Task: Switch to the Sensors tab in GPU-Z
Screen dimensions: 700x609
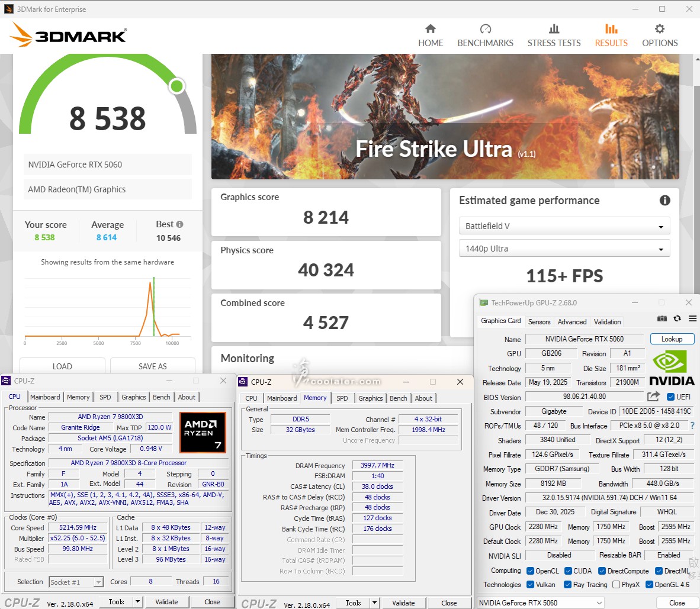Action: pyautogui.click(x=539, y=322)
